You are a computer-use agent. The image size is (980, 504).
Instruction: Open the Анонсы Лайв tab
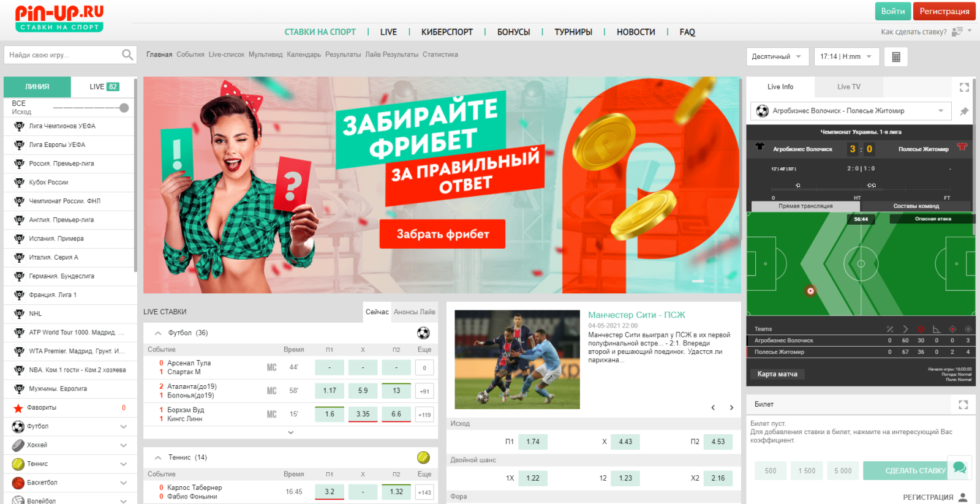tap(415, 312)
